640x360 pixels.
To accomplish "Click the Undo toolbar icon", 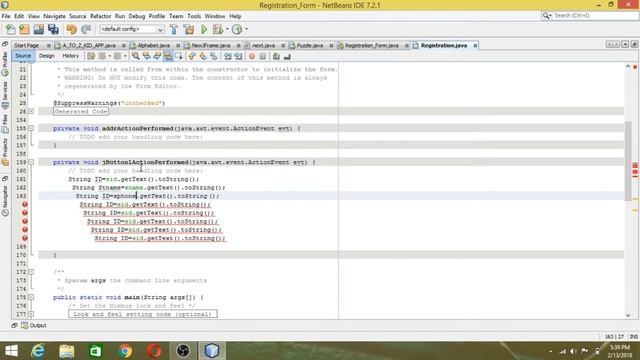I will click(x=71, y=29).
